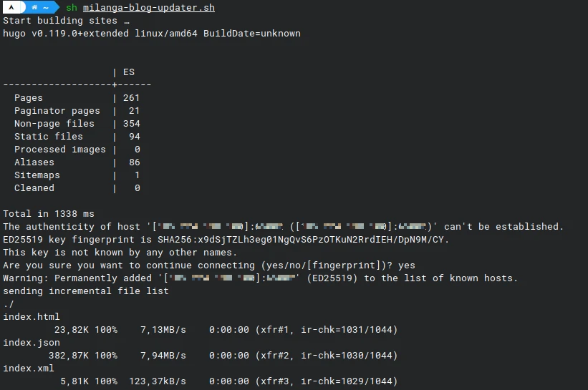588x390 pixels.
Task: Click the Sitemaps row label
Action: coord(37,175)
